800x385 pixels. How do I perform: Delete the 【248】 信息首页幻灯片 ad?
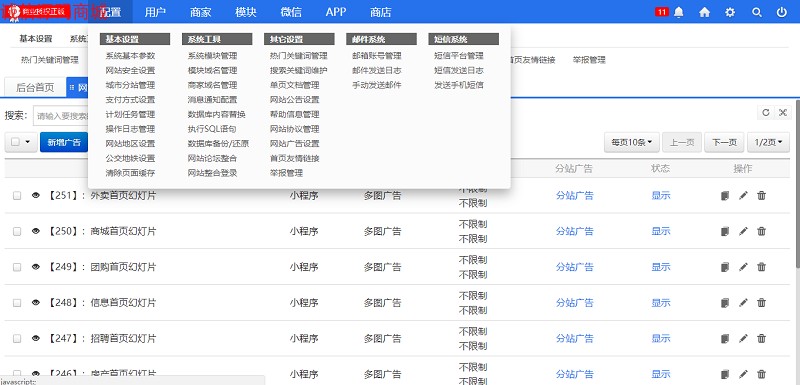[761, 302]
